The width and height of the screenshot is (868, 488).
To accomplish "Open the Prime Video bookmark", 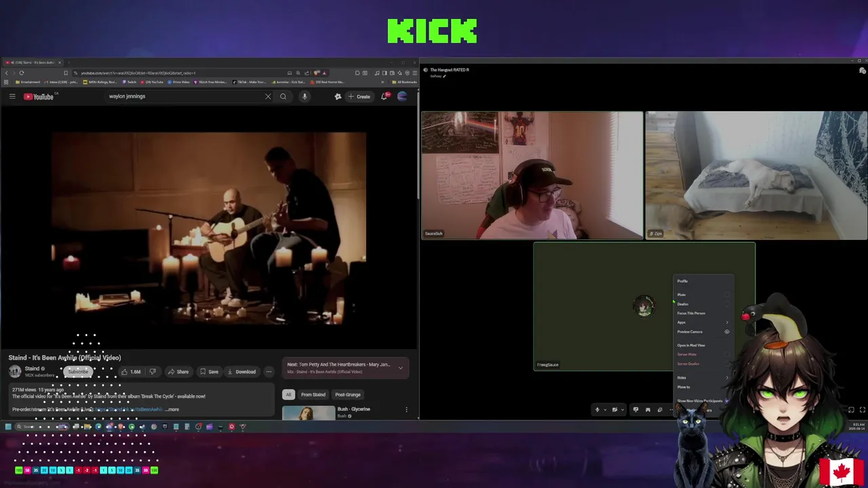I will tap(178, 82).
